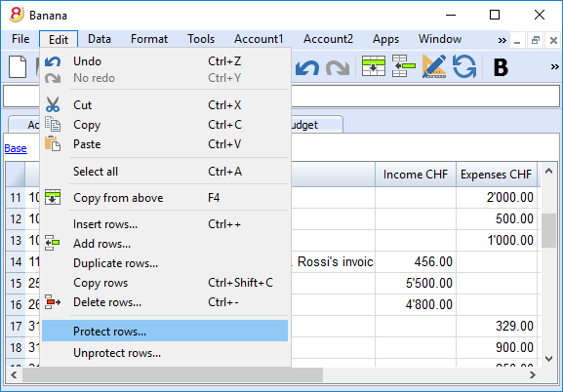This screenshot has width=563, height=392.
Task: Click the blue undo arrow in toolbar
Action: 307,67
